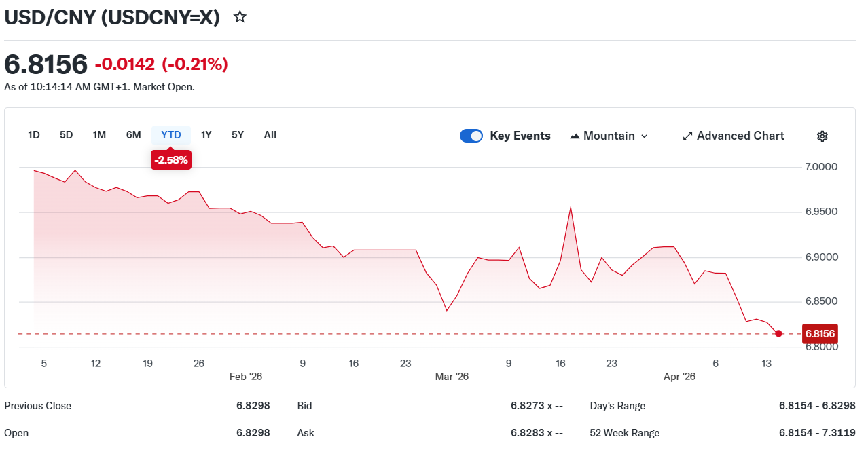Toggle the Key Events switch off
868x452 pixels.
[x=471, y=136]
